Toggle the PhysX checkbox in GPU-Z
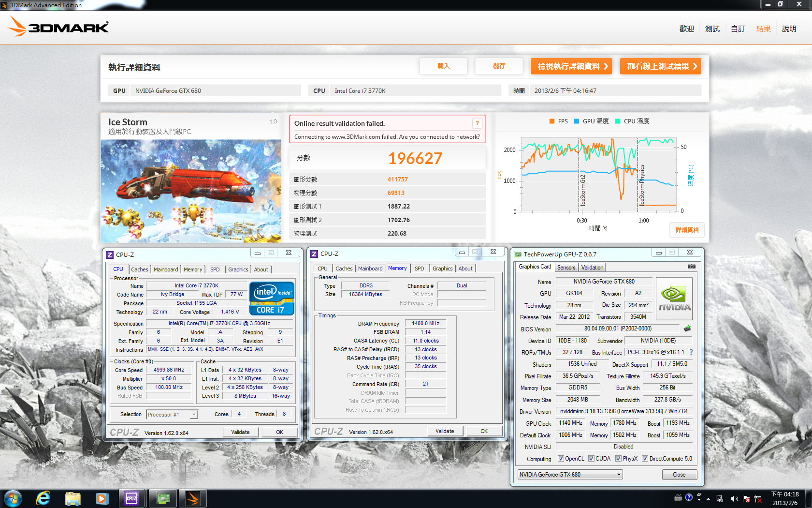Viewport: 812px width, 508px height. point(618,459)
